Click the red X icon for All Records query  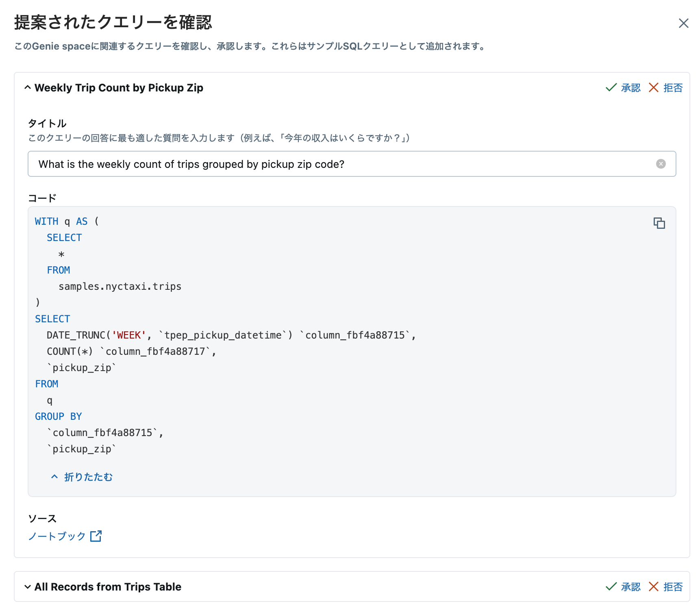pos(654,586)
